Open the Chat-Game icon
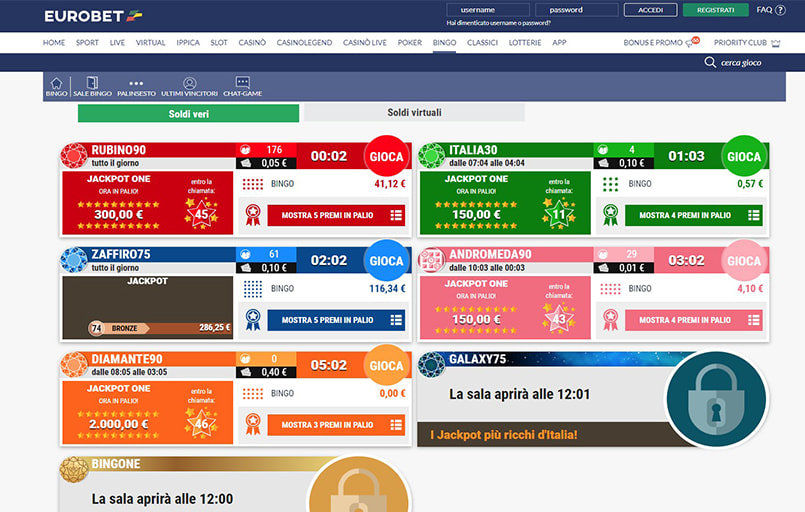Image resolution: width=805 pixels, height=512 pixels. [242, 84]
